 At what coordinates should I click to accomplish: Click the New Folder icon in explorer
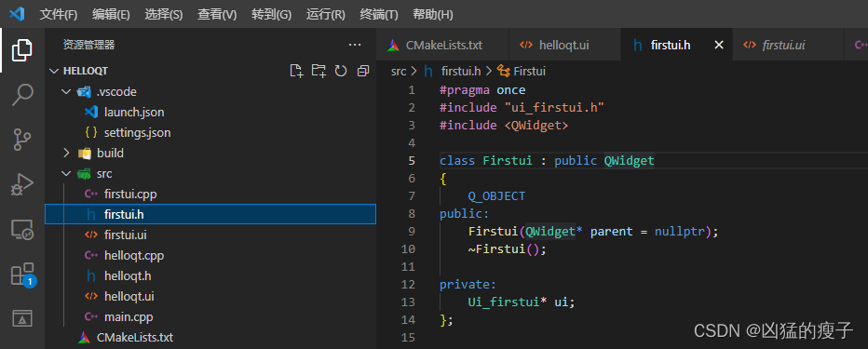[x=319, y=71]
